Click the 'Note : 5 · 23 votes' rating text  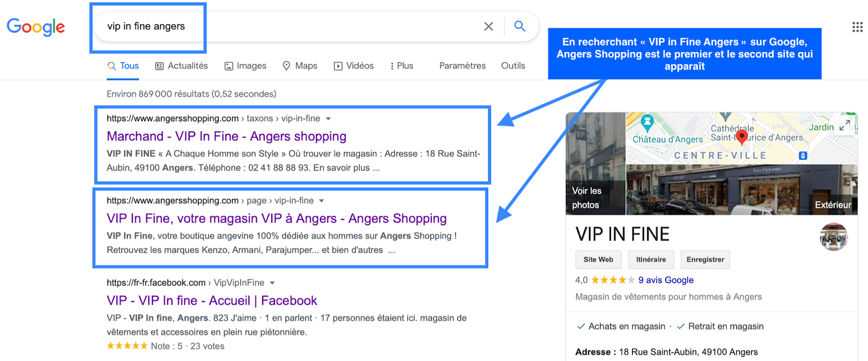pos(187,346)
